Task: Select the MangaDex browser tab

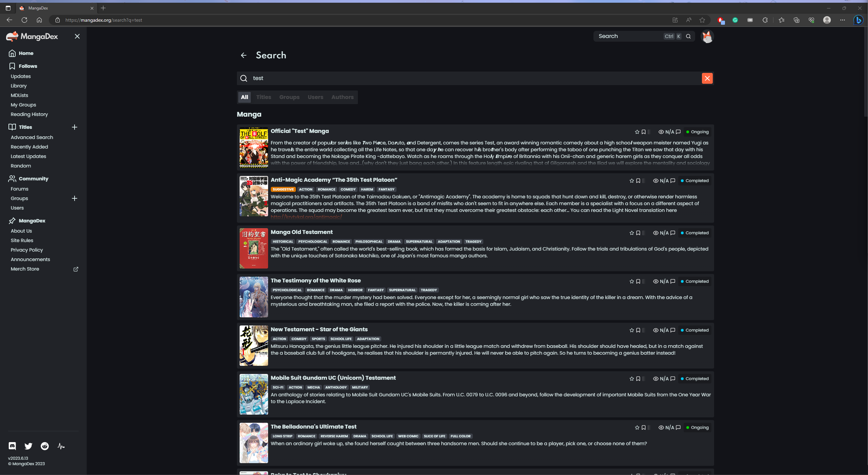Action: point(57,8)
